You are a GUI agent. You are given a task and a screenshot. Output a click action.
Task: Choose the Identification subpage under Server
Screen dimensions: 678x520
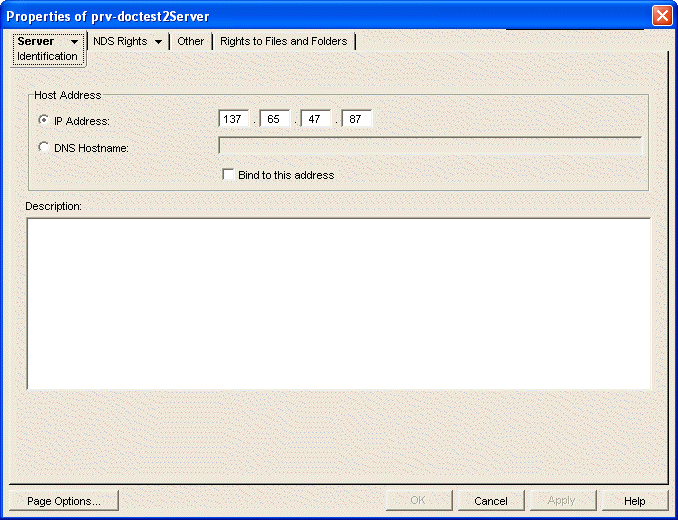point(47,56)
